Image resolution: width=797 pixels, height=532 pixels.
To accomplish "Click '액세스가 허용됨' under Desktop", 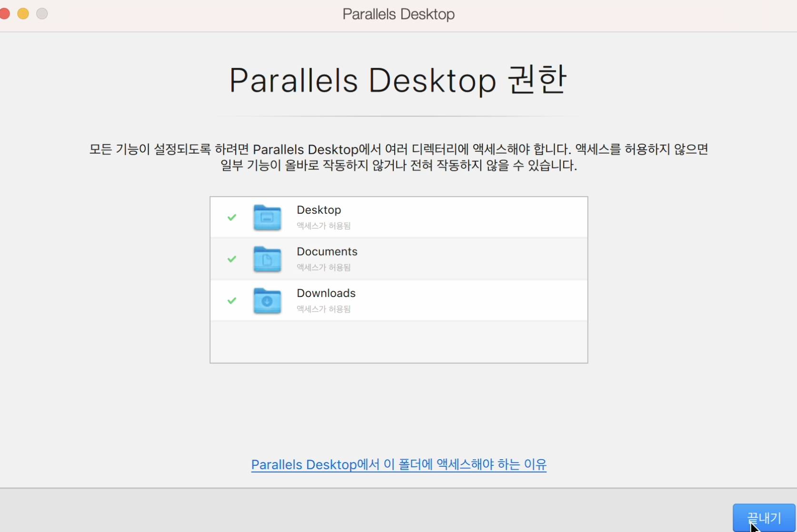I will tap(324, 226).
